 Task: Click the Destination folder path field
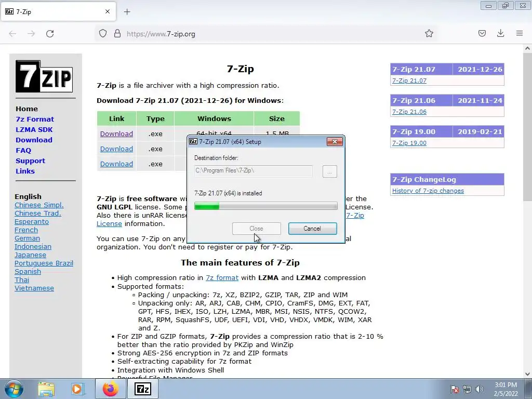(x=253, y=170)
